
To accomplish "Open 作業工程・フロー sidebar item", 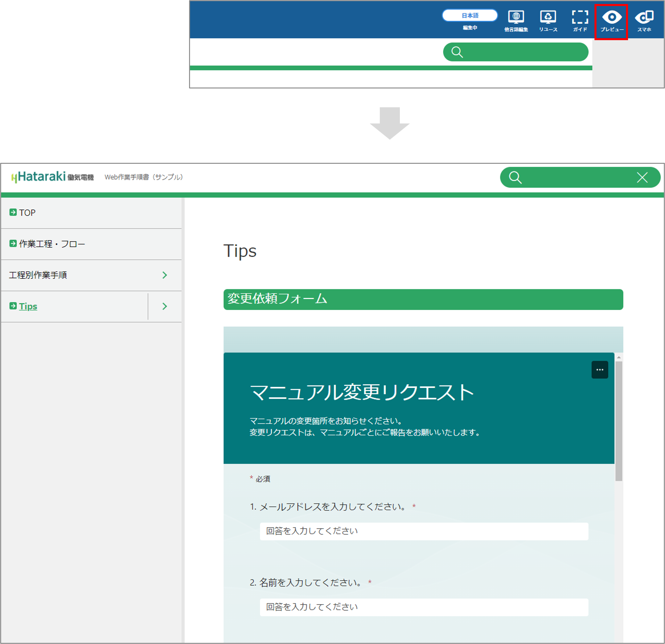I will pos(52,244).
